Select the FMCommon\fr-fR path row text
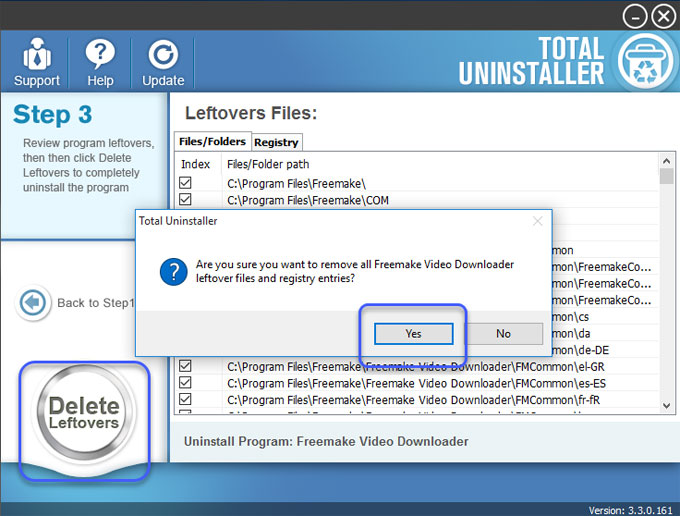This screenshot has width=680, height=516. click(413, 400)
